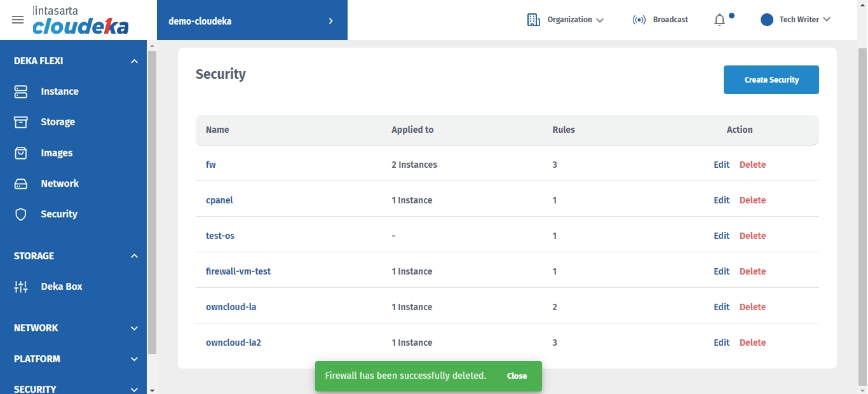868x394 pixels.
Task: Expand the PLATFORM sidebar section
Action: [134, 359]
